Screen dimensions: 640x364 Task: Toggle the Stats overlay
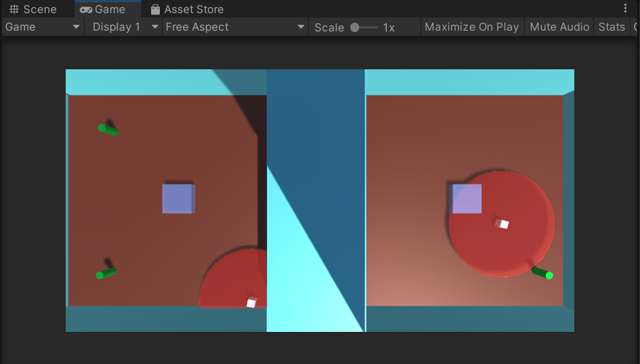click(612, 27)
